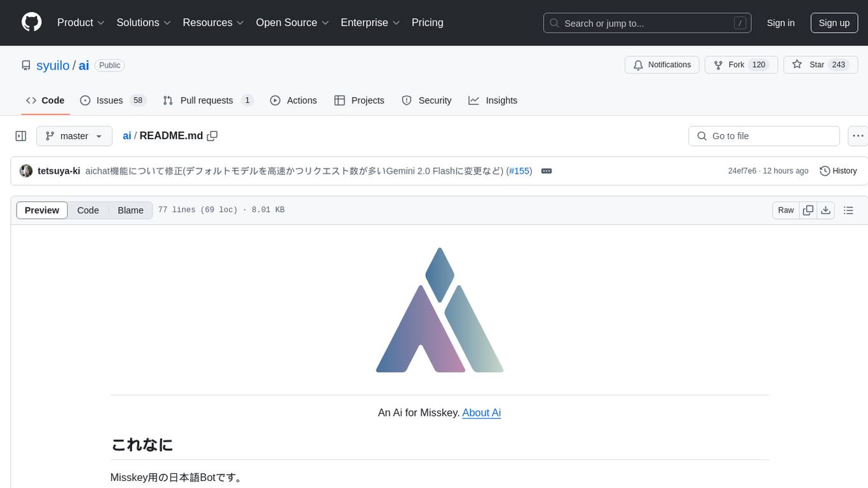Open the stargazers count 243
This screenshot has height=488, width=868.
pos(839,65)
